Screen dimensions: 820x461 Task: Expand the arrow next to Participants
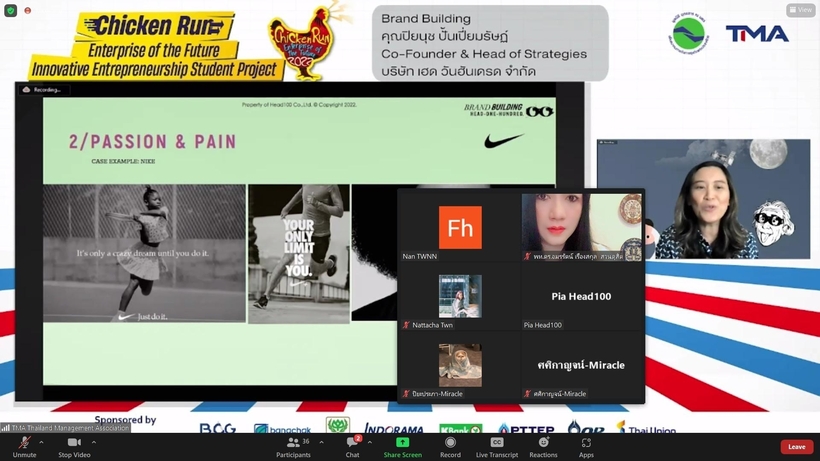(321, 443)
